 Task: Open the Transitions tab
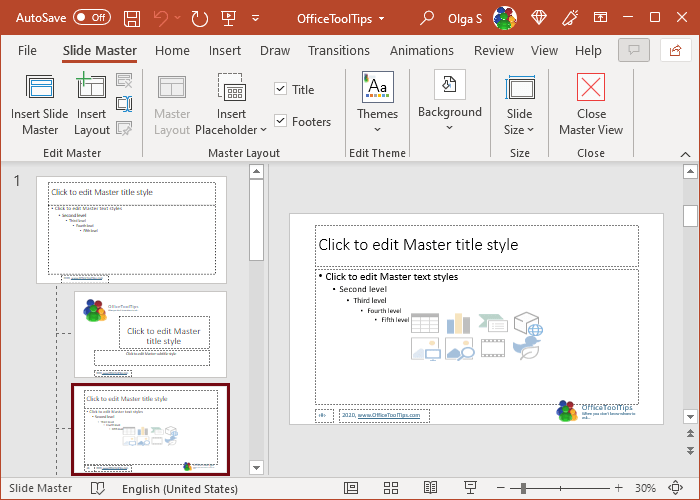click(x=339, y=50)
